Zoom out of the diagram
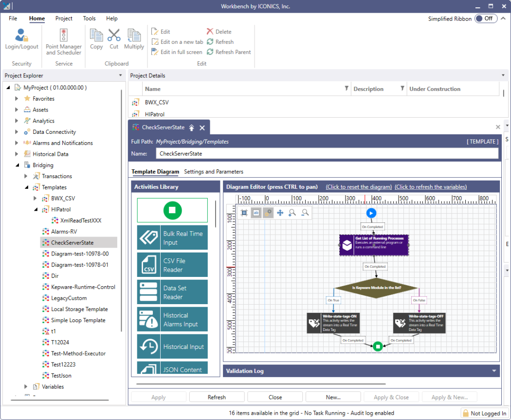This screenshot has height=420, width=511. point(305,213)
